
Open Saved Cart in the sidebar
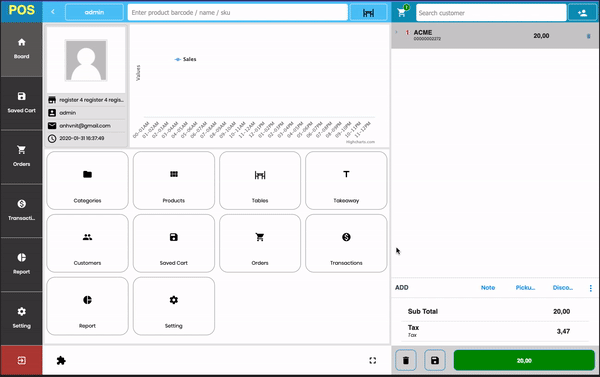(21, 103)
